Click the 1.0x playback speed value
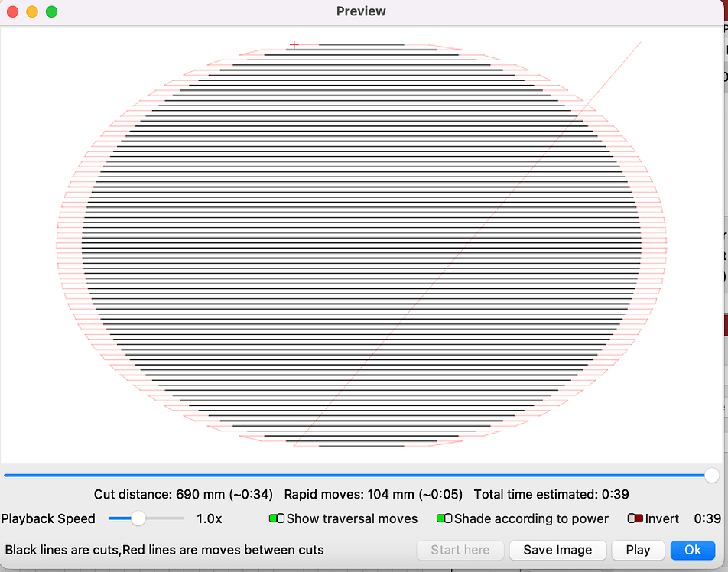Viewport: 728px width, 572px height. pyautogui.click(x=209, y=518)
